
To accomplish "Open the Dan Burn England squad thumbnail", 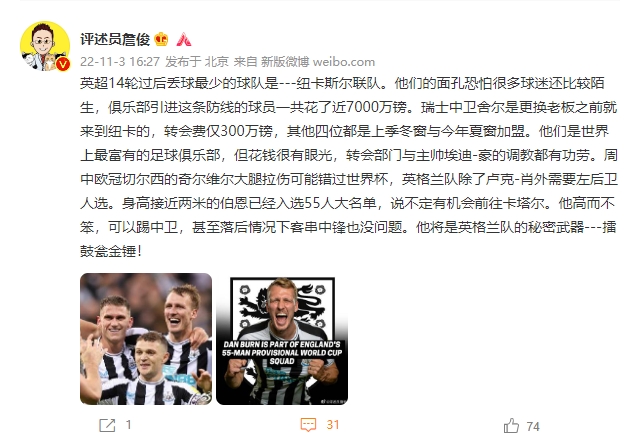I will point(282,339).
